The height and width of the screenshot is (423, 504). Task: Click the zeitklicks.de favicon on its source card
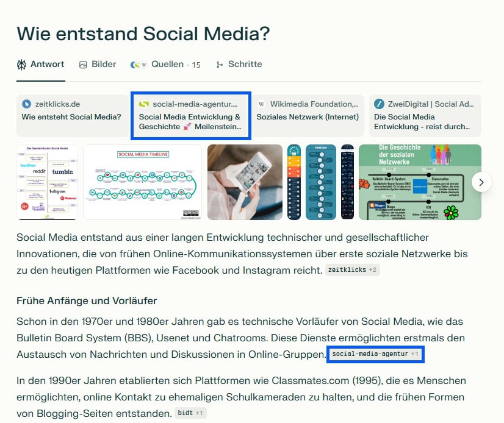tap(26, 103)
